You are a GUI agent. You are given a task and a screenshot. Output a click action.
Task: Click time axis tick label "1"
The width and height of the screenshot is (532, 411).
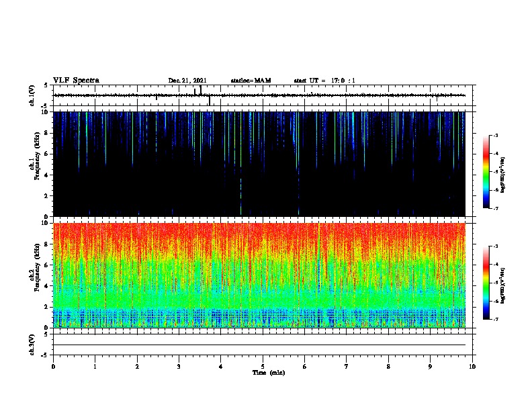tap(95, 367)
